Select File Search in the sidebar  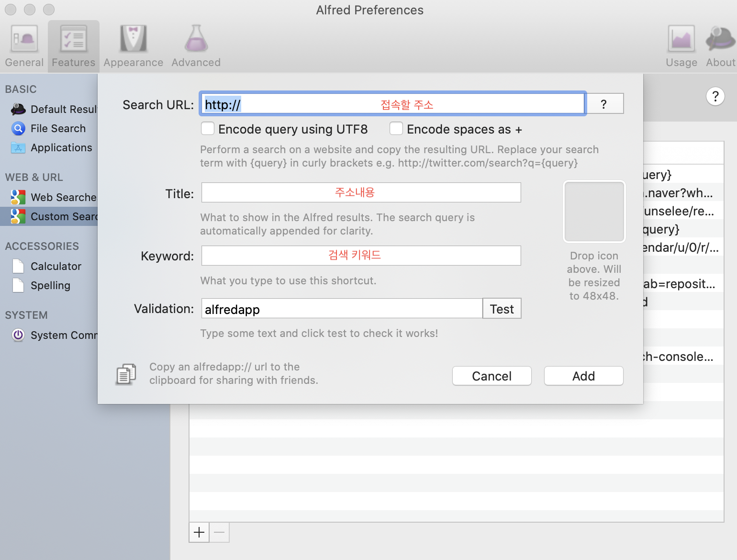coord(49,128)
